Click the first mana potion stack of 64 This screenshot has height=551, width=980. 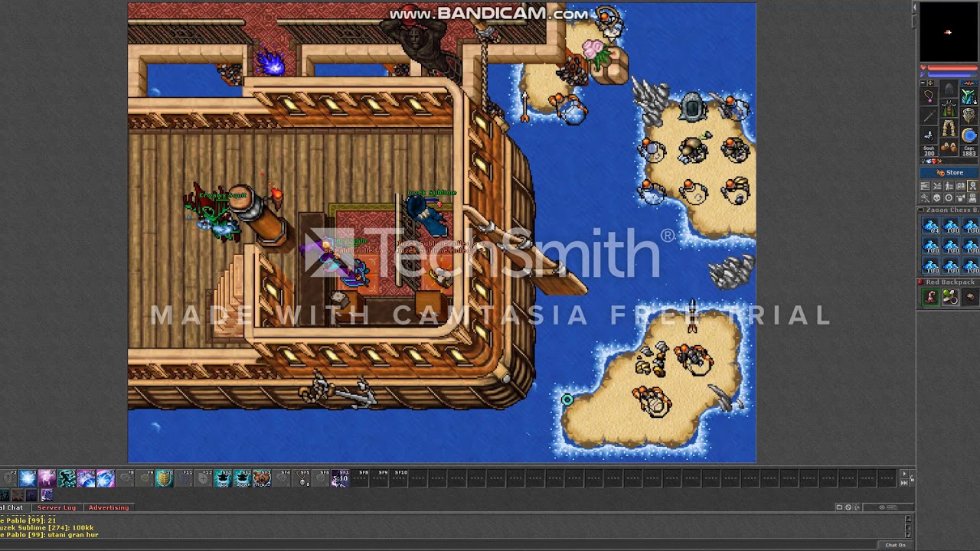tap(930, 225)
